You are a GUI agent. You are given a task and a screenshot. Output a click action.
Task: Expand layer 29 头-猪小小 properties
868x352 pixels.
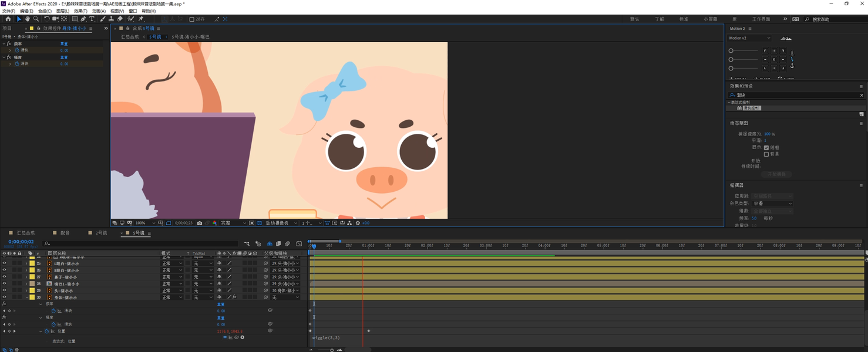tap(26, 290)
